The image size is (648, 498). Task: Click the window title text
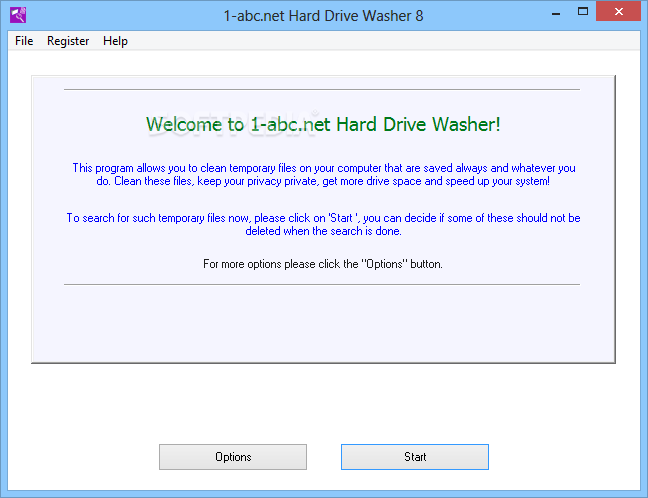323,16
